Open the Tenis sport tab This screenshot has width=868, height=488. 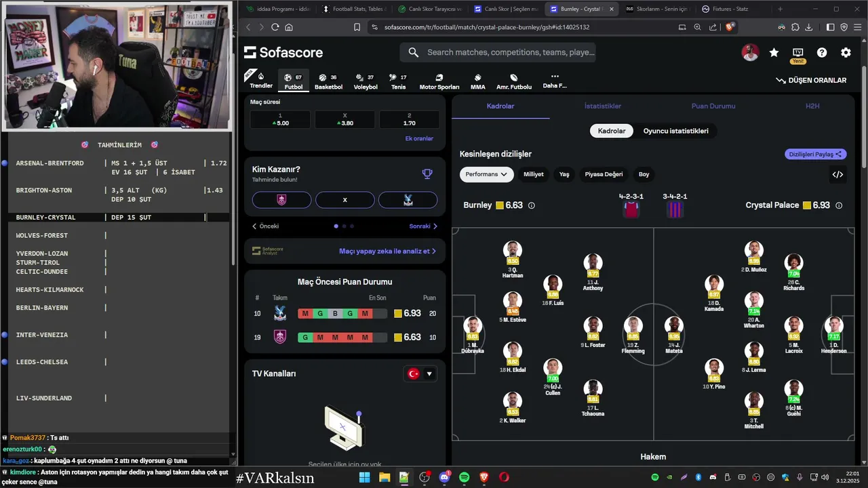pyautogui.click(x=398, y=81)
